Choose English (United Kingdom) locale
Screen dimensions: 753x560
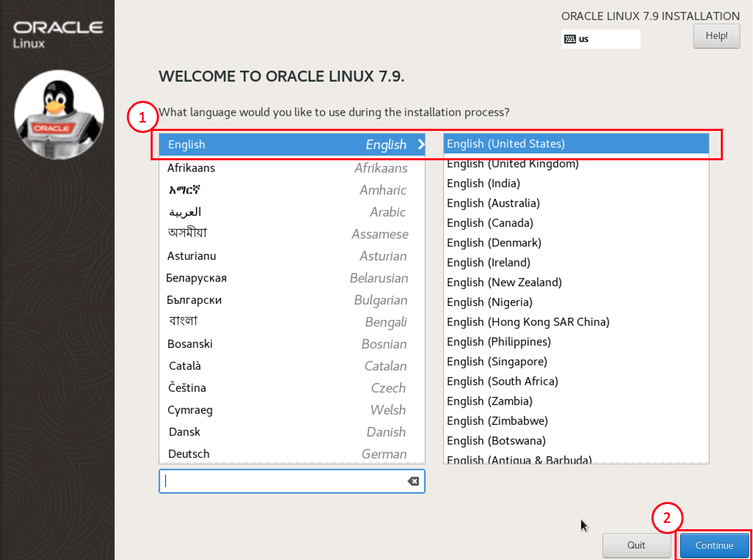tap(576, 164)
